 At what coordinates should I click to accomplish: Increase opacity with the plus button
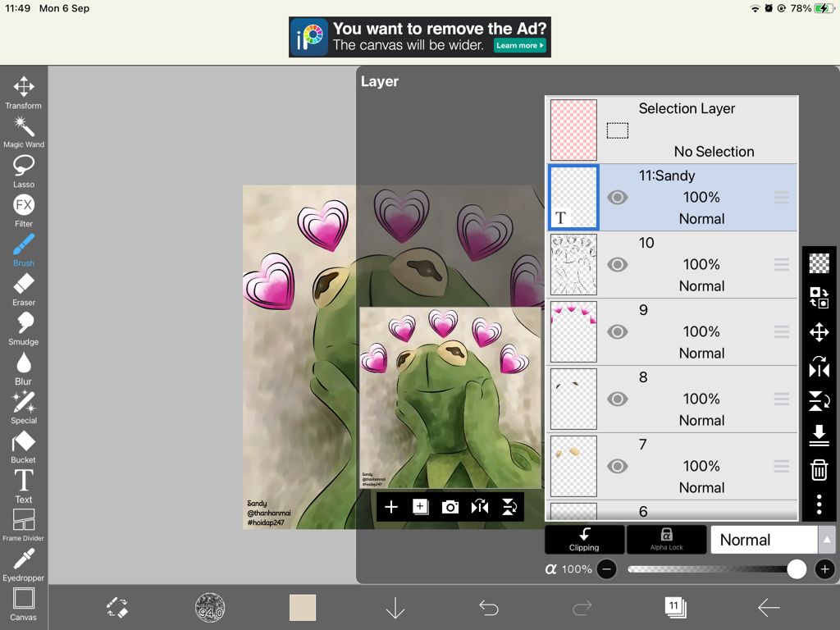coord(824,569)
